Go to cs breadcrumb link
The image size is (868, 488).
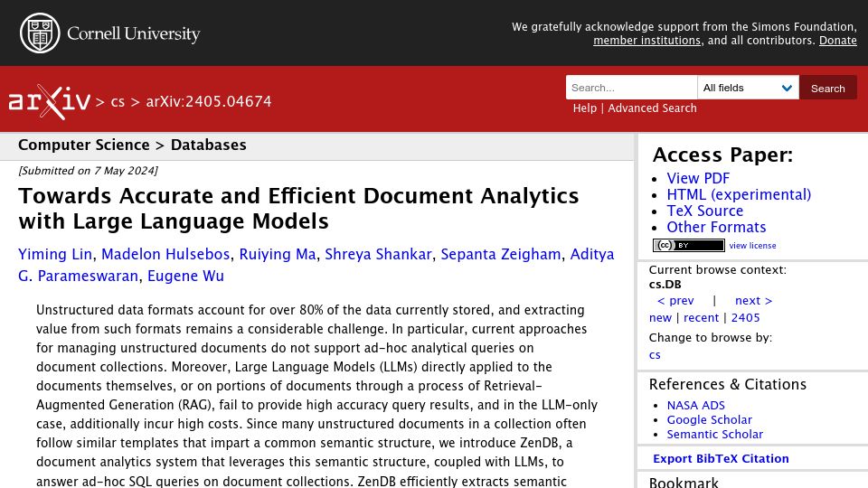tap(118, 102)
